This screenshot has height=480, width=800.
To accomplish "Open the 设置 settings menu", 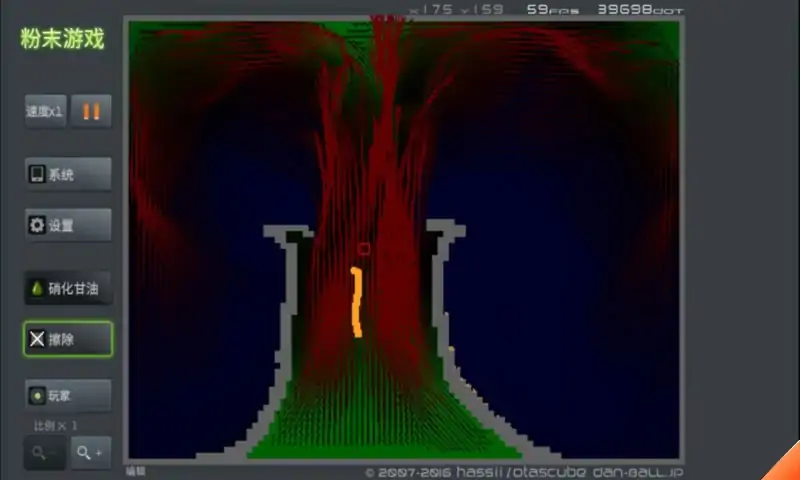I will click(x=67, y=226).
